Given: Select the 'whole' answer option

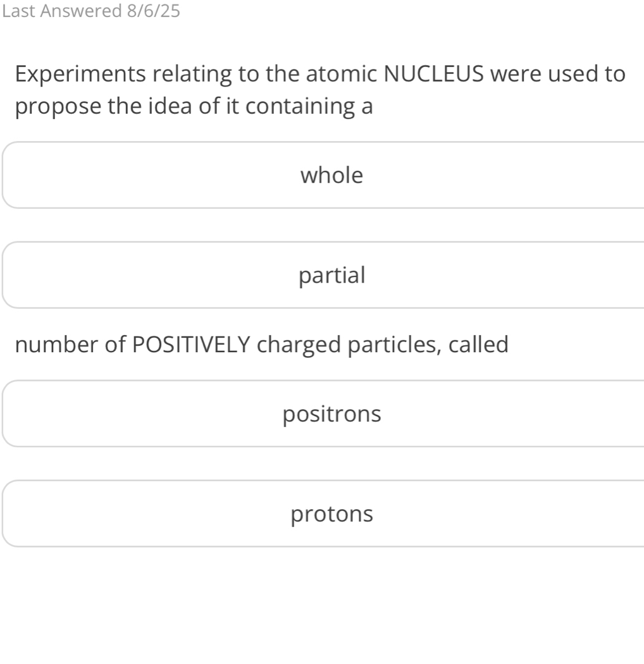Looking at the screenshot, I should (324, 175).
